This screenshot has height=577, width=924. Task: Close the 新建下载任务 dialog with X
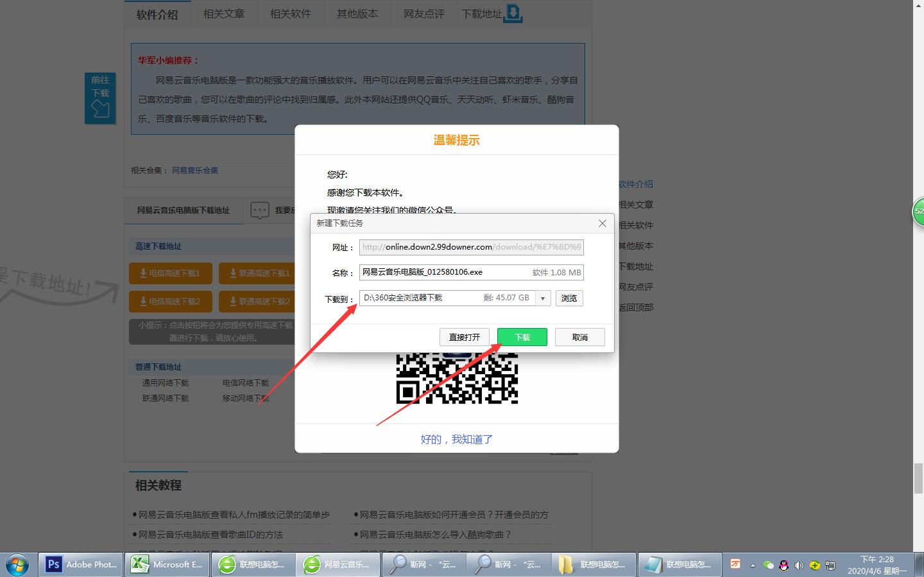pyautogui.click(x=602, y=223)
